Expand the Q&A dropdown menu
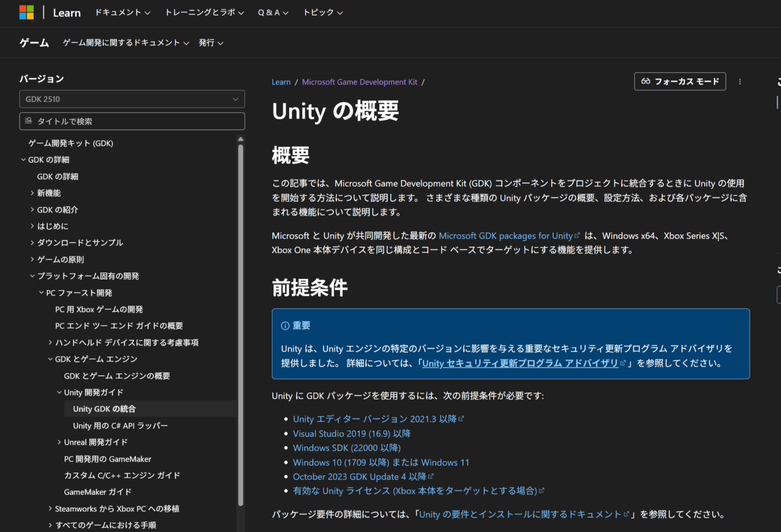This screenshot has height=532, width=781. point(273,12)
